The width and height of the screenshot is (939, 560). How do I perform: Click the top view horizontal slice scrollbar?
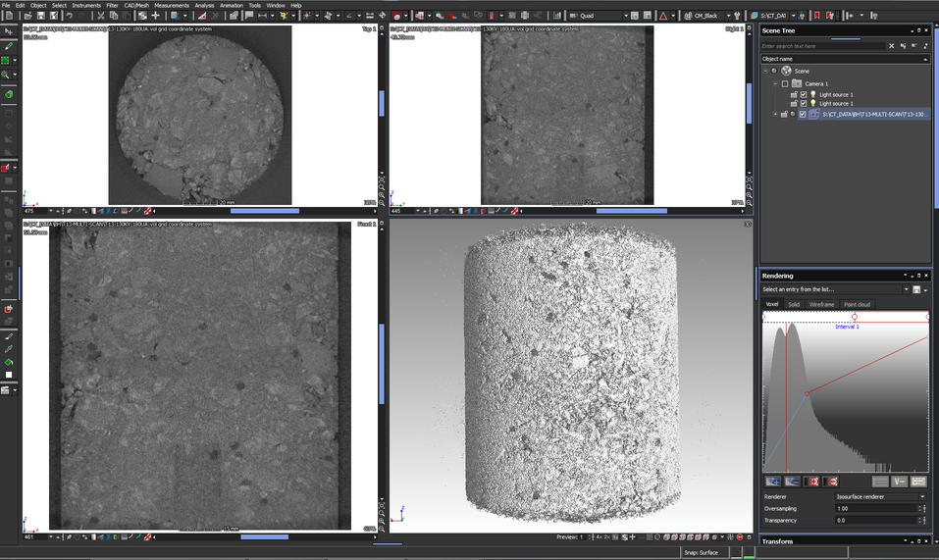[x=265, y=211]
